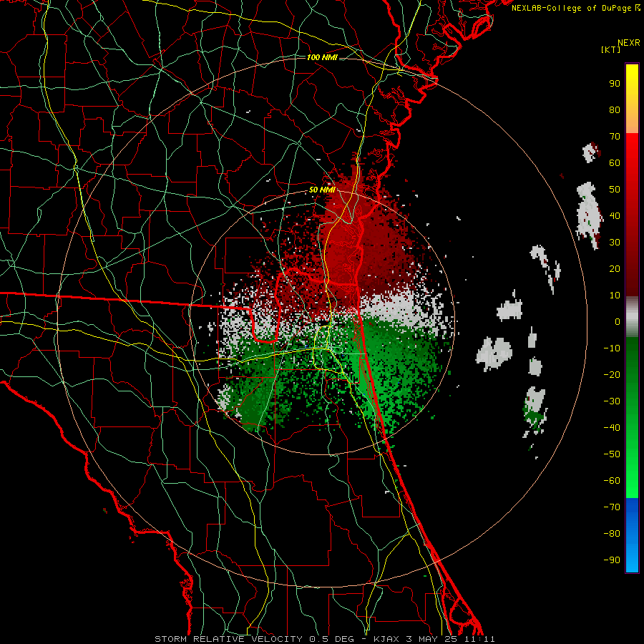This screenshot has width=644, height=644.
Task: Click the positive 90 scale value
Action: 615,84
